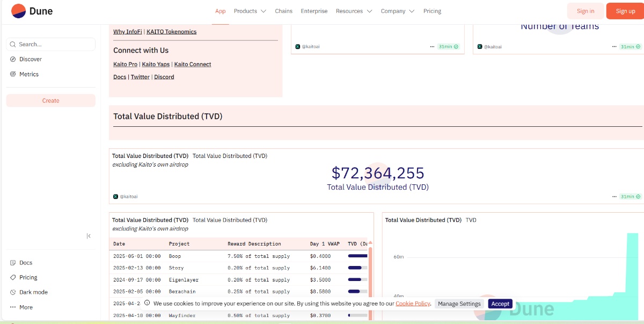The image size is (644, 324).
Task: Click the Sign up button
Action: point(625,11)
